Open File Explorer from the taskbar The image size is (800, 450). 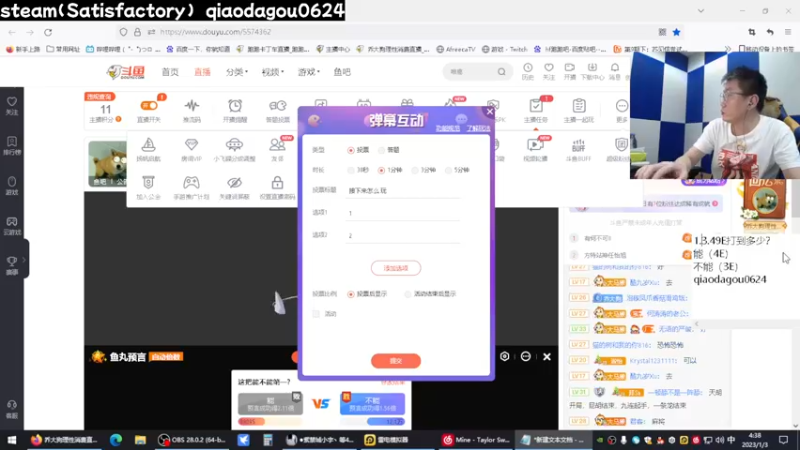pyautogui.click(x=140, y=440)
